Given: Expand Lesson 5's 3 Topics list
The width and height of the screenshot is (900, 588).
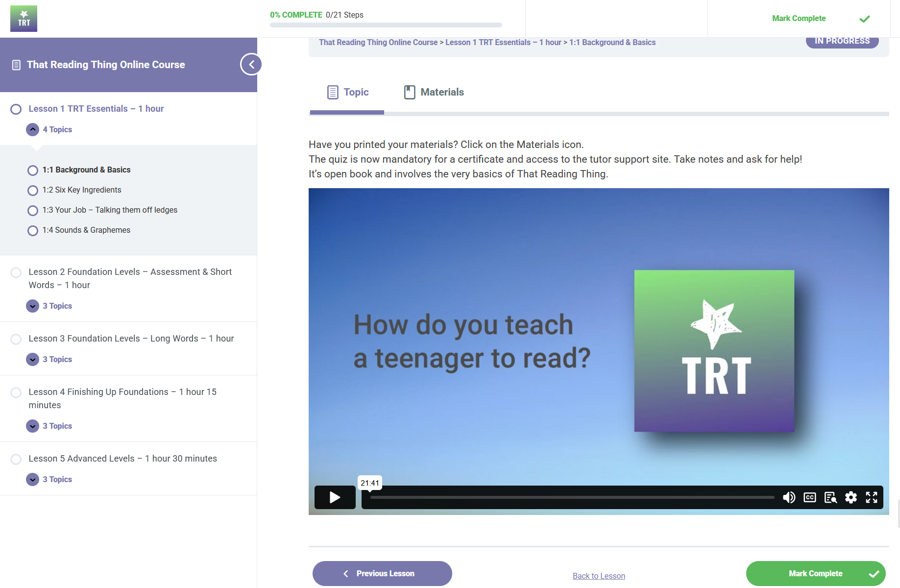Looking at the screenshot, I should 32,479.
